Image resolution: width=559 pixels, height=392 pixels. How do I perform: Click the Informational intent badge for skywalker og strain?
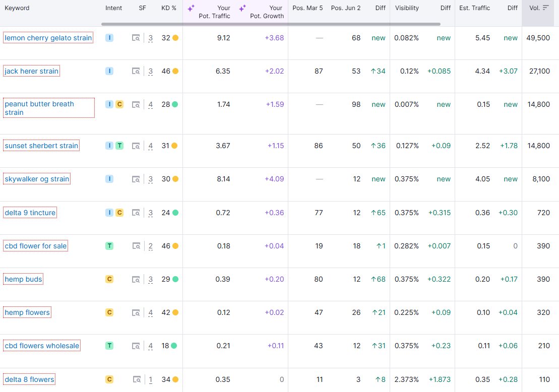109,179
